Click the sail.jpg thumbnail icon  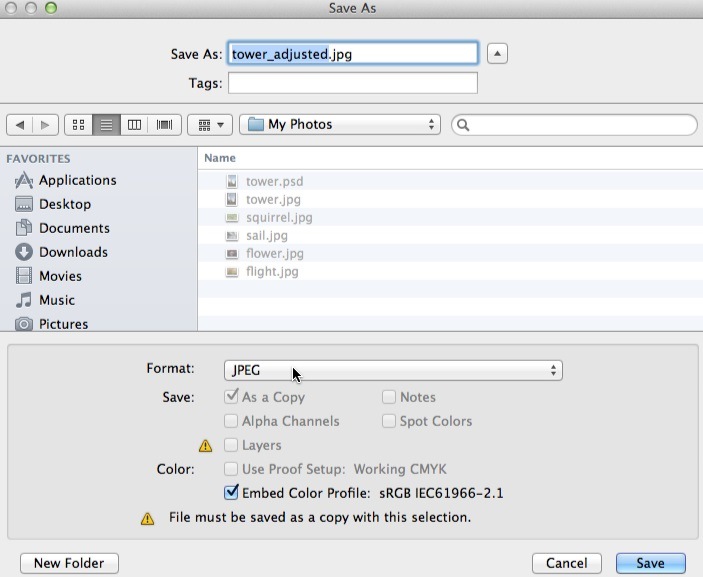[231, 235]
